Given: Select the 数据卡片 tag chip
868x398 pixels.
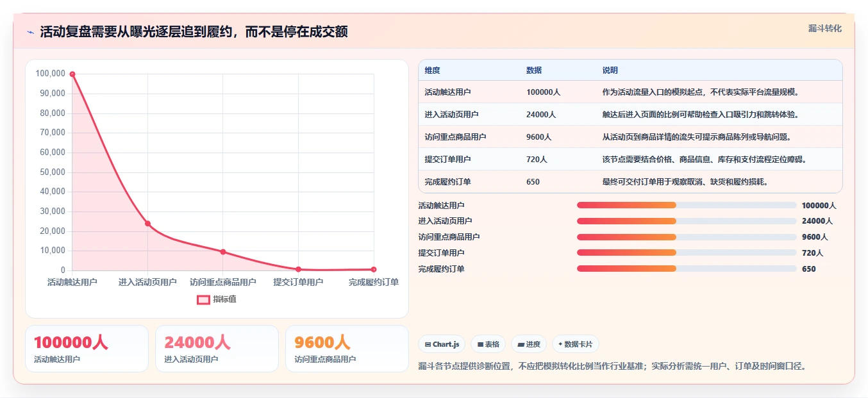Looking at the screenshot, I should (x=576, y=344).
